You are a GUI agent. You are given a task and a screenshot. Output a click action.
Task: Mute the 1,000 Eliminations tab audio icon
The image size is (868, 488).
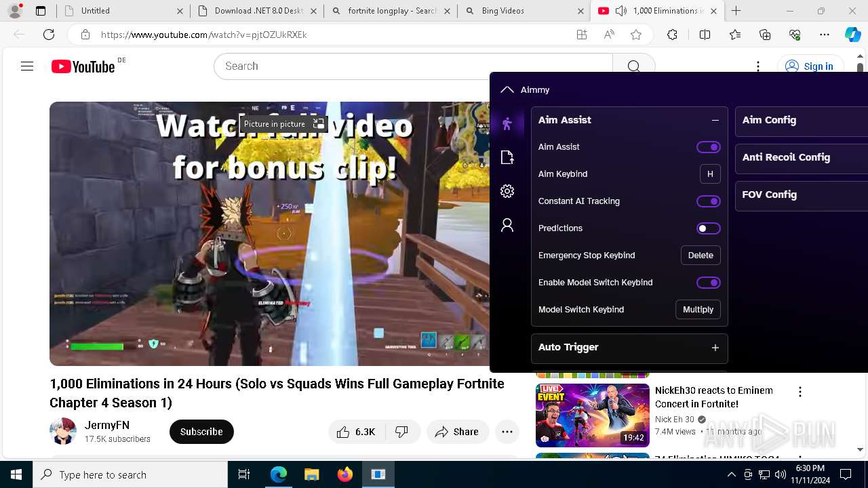point(620,11)
